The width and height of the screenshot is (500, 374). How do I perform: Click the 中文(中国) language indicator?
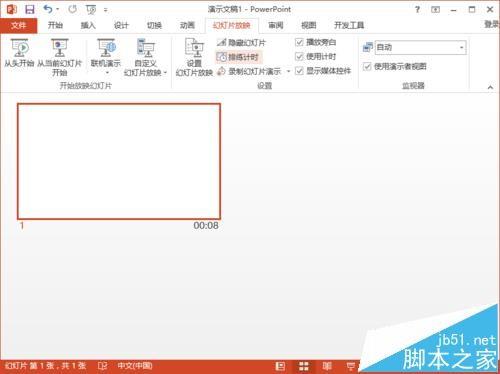135,366
